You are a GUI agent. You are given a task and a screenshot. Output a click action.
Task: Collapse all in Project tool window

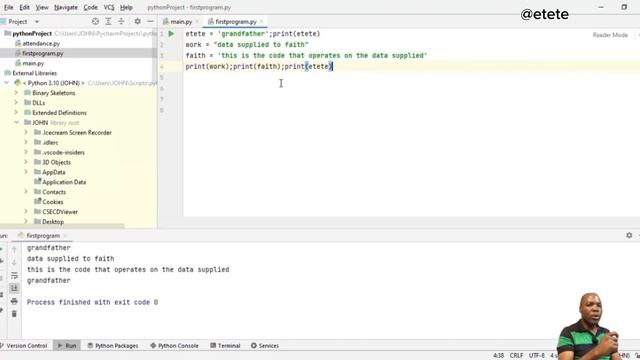(x=121, y=21)
